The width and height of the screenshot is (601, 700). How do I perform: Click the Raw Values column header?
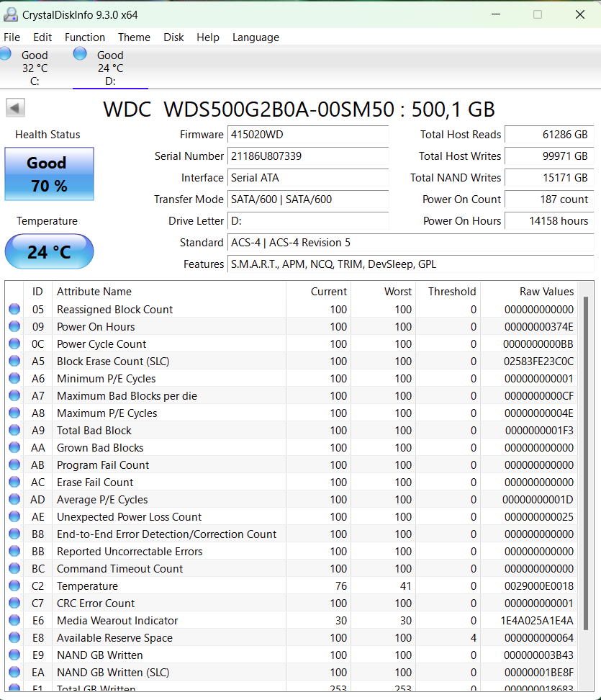546,292
